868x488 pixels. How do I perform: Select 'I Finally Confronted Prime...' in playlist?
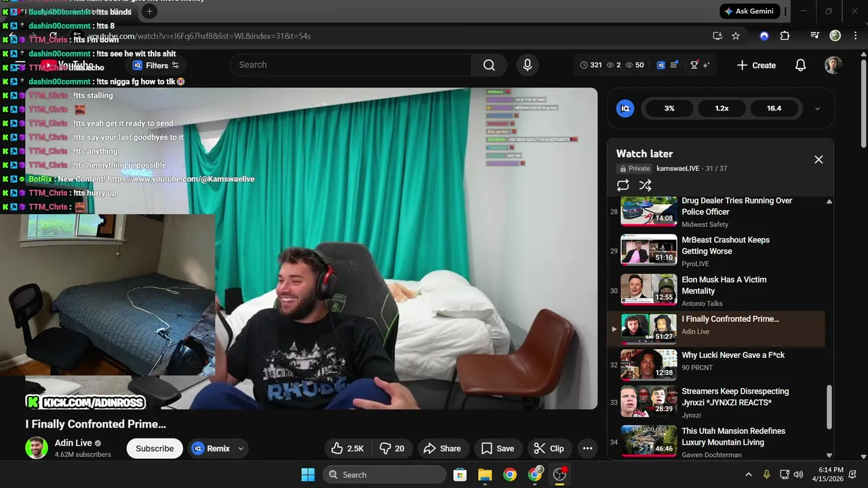pos(715,329)
